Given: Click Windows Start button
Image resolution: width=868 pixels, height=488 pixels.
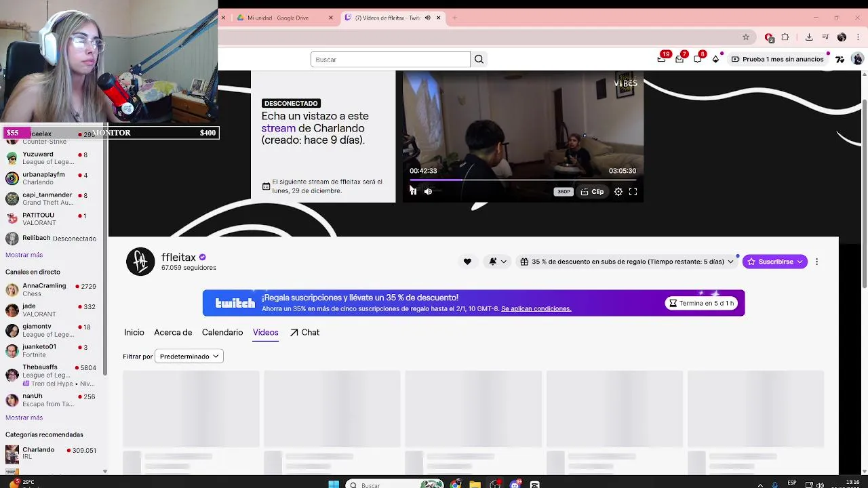Looking at the screenshot, I should (333, 484).
